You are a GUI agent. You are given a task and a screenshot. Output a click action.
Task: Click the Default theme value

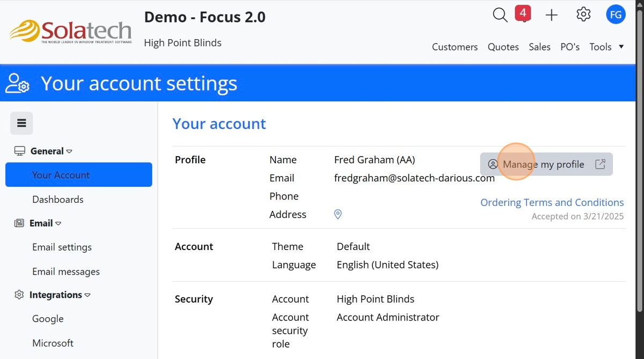click(353, 247)
